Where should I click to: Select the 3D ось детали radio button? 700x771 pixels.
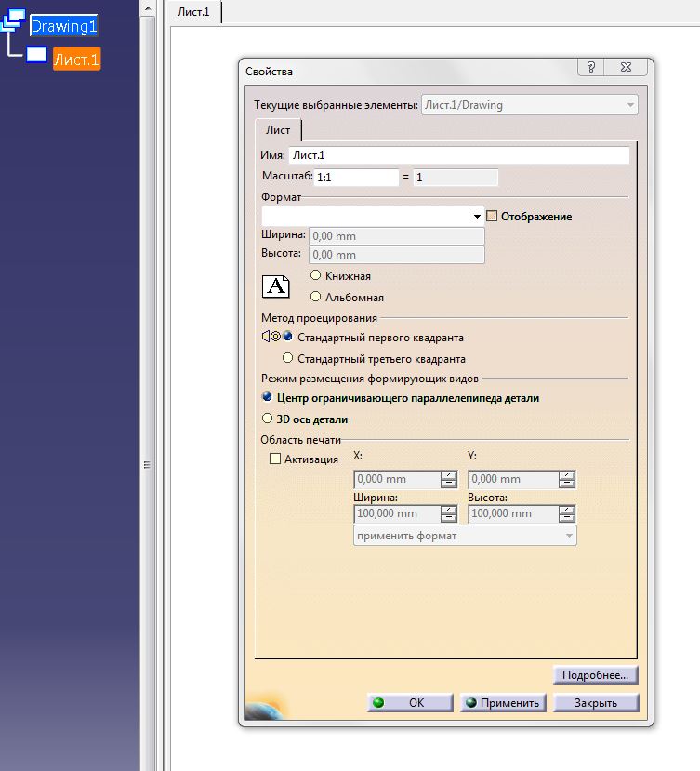pyautogui.click(x=268, y=419)
